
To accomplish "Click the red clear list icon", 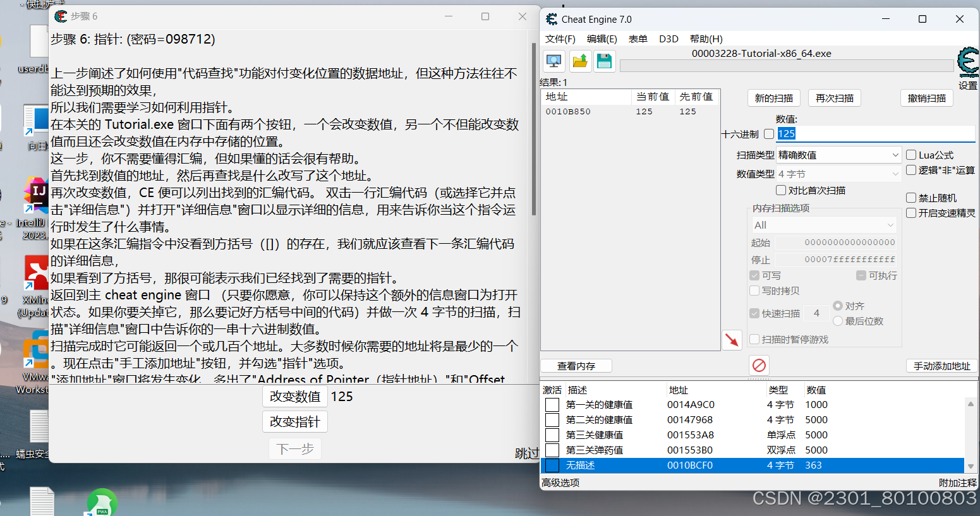I will tap(759, 365).
